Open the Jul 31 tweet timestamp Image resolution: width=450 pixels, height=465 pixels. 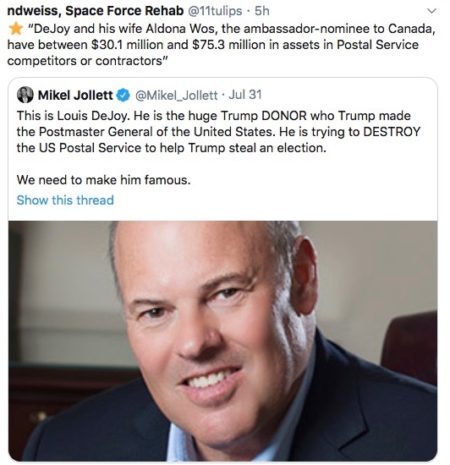(x=245, y=95)
